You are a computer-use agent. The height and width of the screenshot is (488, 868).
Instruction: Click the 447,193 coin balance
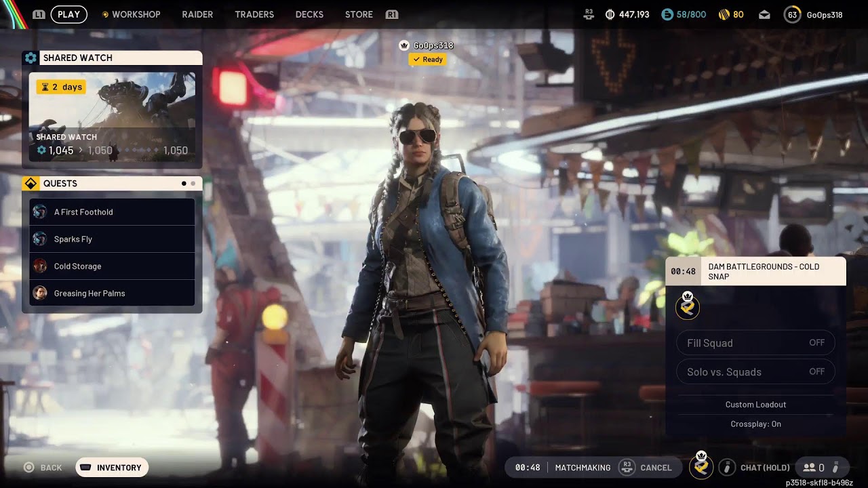pyautogui.click(x=634, y=14)
